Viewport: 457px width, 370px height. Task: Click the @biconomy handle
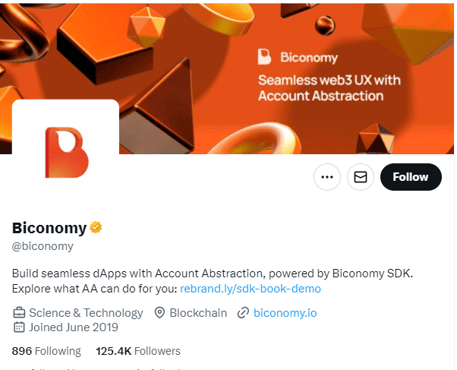pyautogui.click(x=43, y=246)
